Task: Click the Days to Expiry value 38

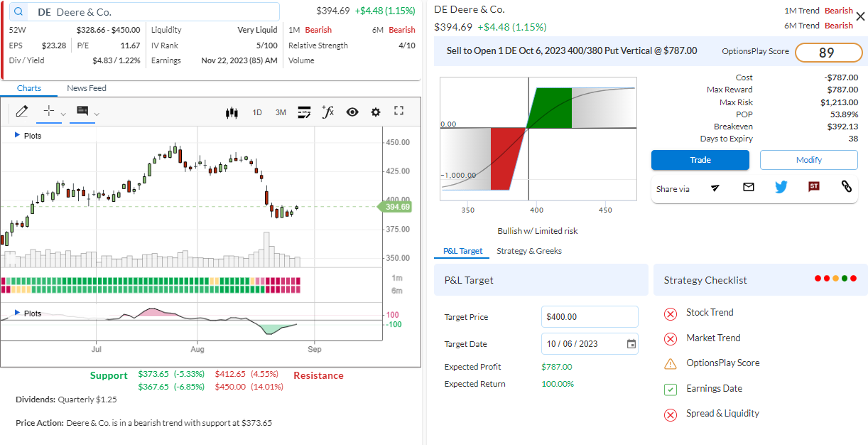Action: click(x=853, y=139)
